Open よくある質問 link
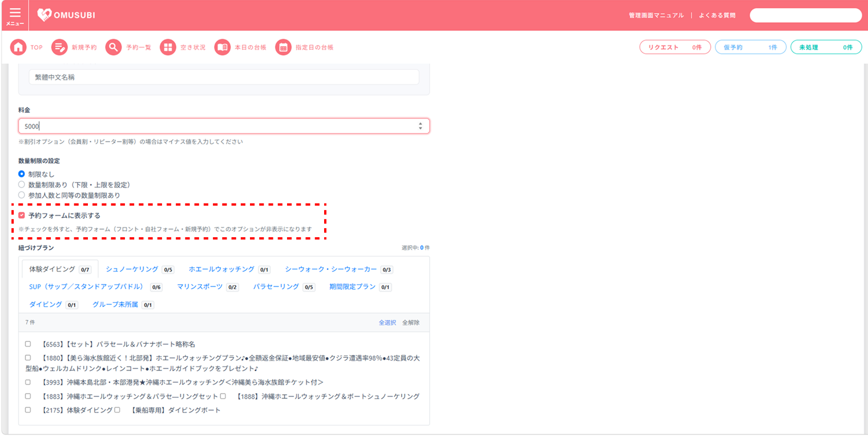 (x=717, y=15)
